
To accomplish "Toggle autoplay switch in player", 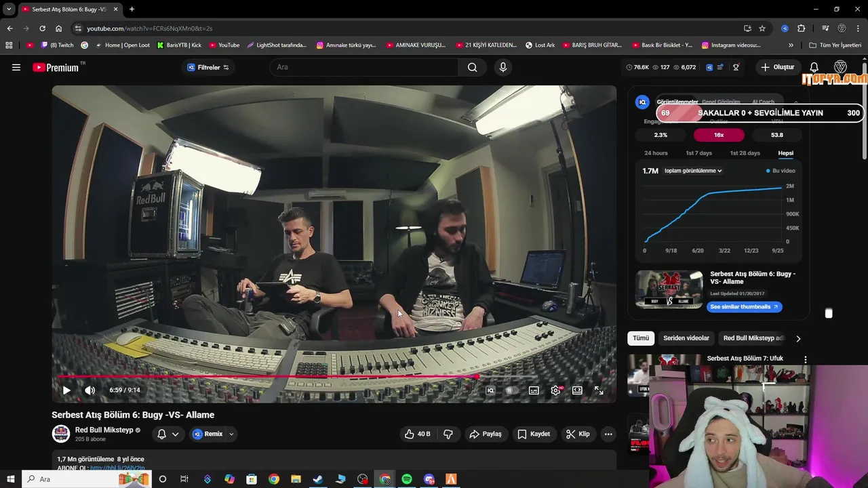I will [x=512, y=390].
